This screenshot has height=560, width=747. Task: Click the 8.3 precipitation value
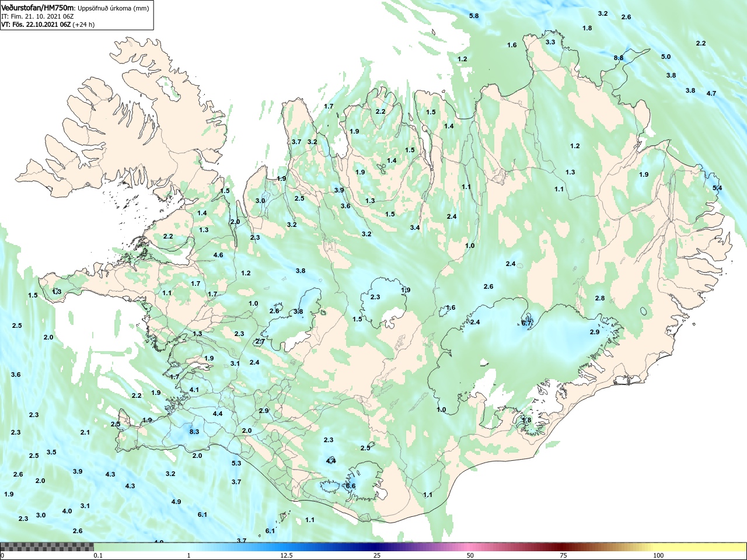[x=194, y=432]
